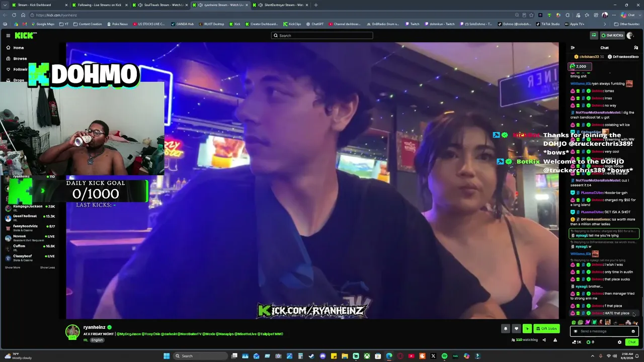Viewport: 644px width, 362px height.
Task: Open the weather widget on the taskbar
Action: coord(18,356)
